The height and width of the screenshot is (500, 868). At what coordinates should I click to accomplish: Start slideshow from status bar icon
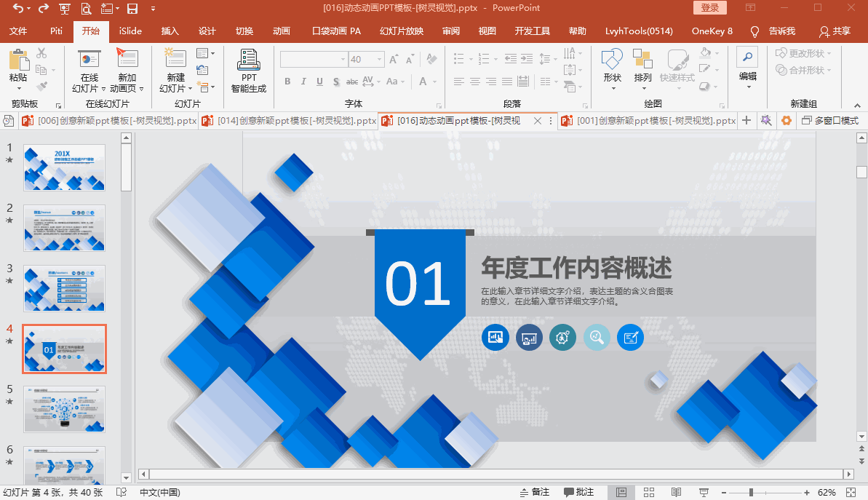coord(704,492)
